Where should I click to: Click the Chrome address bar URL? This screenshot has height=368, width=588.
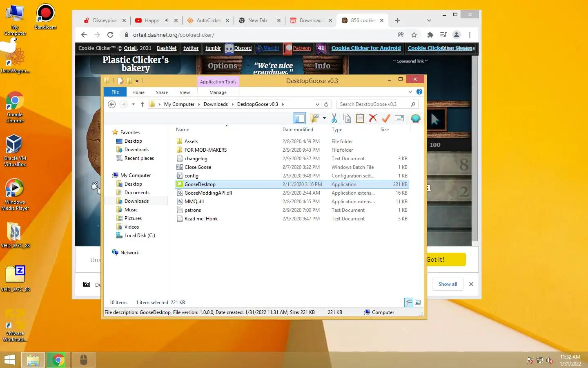click(174, 35)
